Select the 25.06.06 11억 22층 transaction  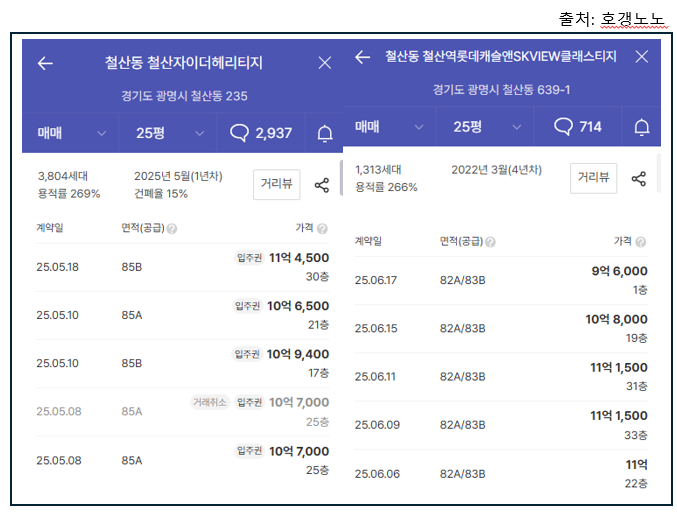point(501,474)
